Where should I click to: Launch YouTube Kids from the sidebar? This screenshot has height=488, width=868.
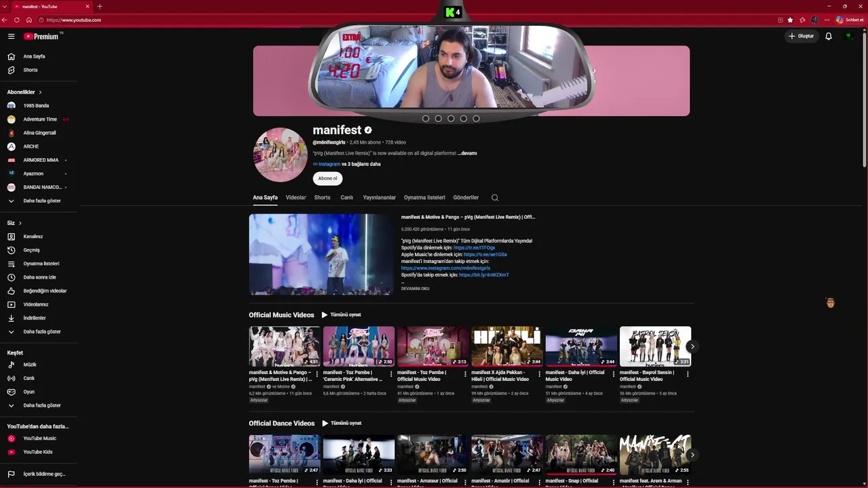39,452
